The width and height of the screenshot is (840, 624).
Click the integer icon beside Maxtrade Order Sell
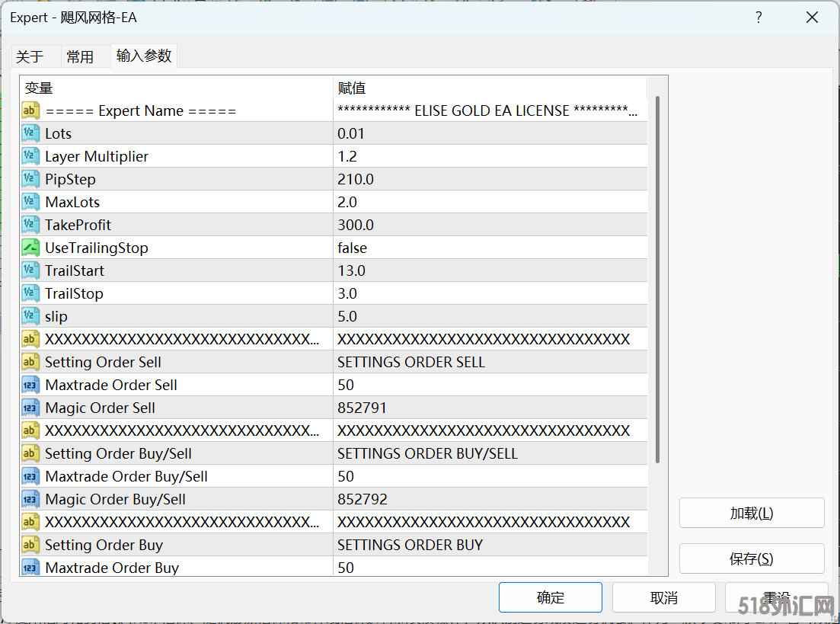30,385
